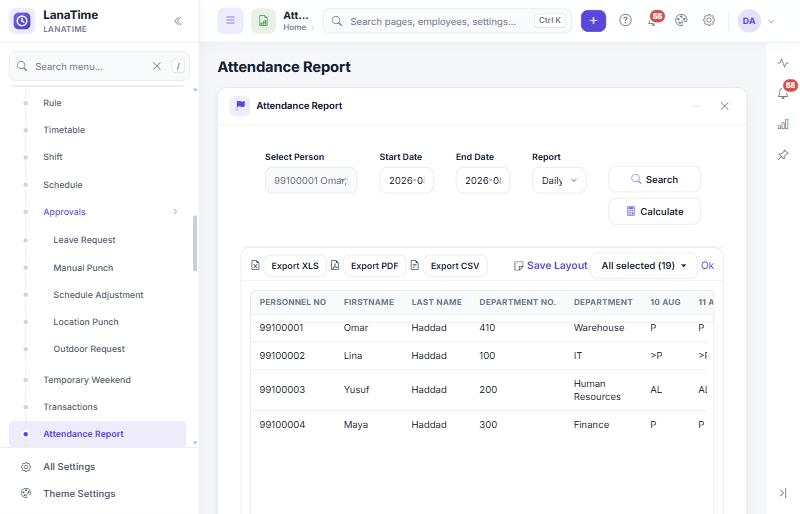800x514 pixels.
Task: Open the theme palette icon in top bar
Action: click(x=681, y=20)
